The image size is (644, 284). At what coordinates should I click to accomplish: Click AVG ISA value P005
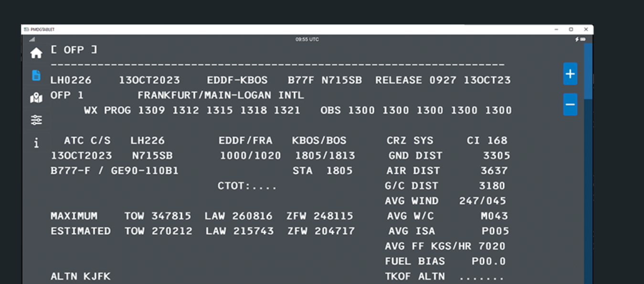click(x=496, y=231)
